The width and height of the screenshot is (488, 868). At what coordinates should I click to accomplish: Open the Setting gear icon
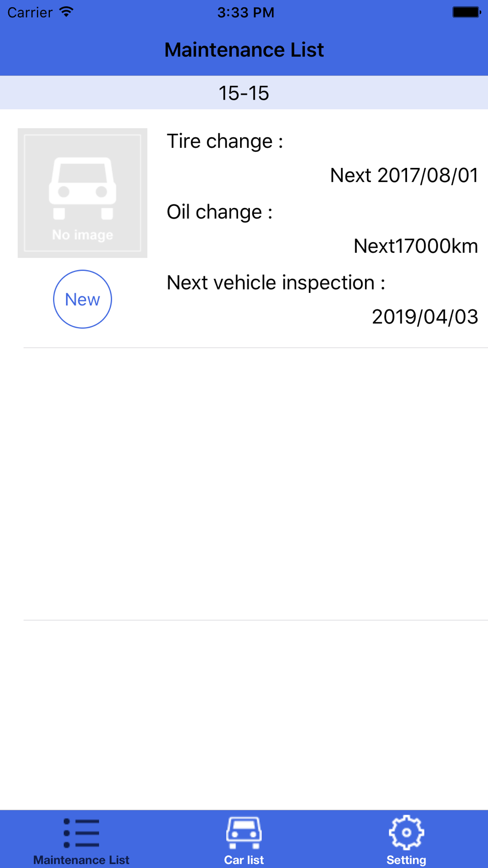406,832
